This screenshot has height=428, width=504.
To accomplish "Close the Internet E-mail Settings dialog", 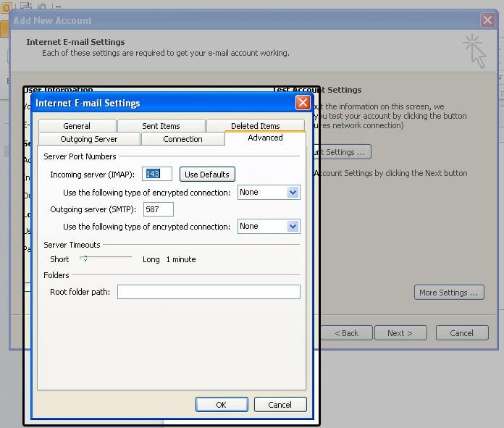I will pyautogui.click(x=303, y=103).
